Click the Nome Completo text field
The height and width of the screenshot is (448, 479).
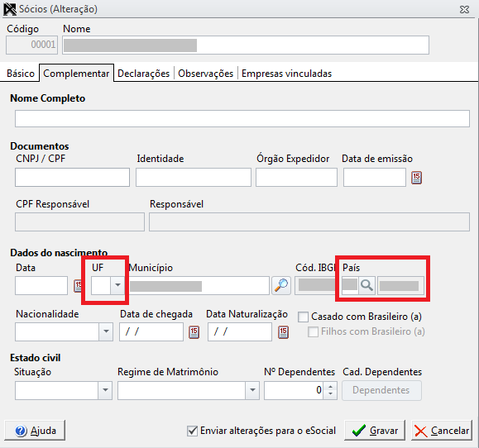click(242, 119)
